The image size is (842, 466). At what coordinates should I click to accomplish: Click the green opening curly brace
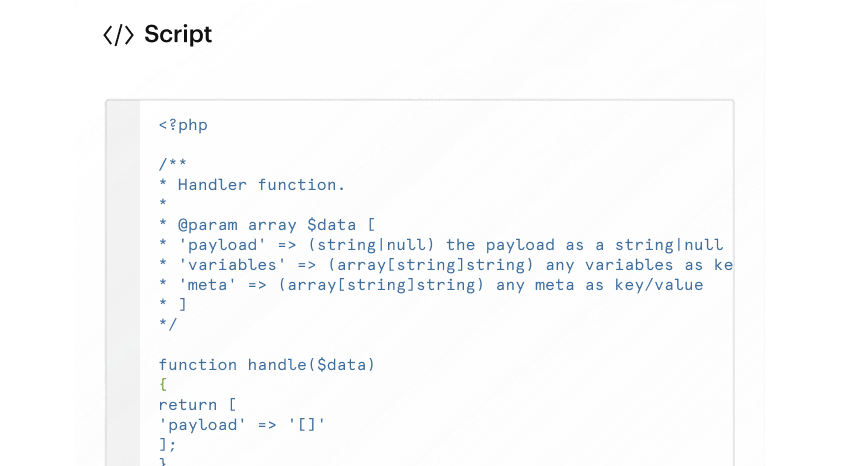pyautogui.click(x=163, y=385)
